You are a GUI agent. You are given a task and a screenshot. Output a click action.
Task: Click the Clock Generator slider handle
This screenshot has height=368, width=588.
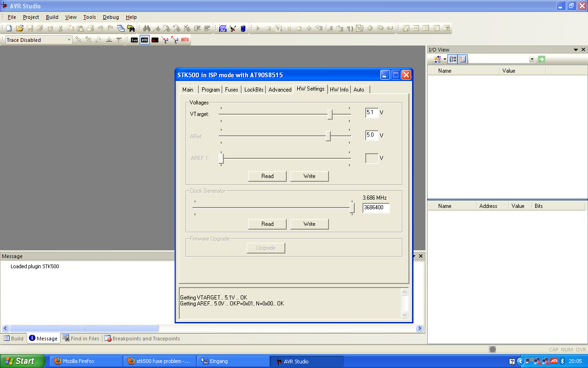tap(352, 208)
